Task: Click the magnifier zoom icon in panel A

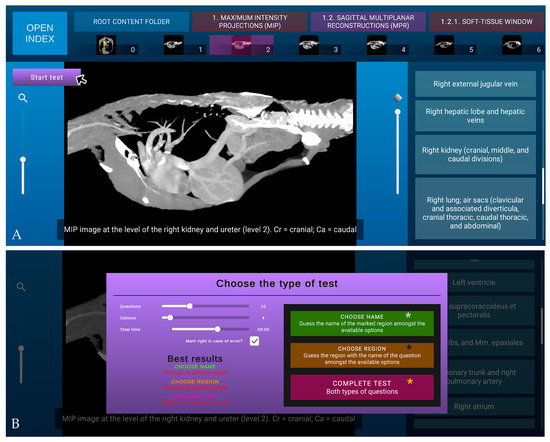Action: coord(23,98)
